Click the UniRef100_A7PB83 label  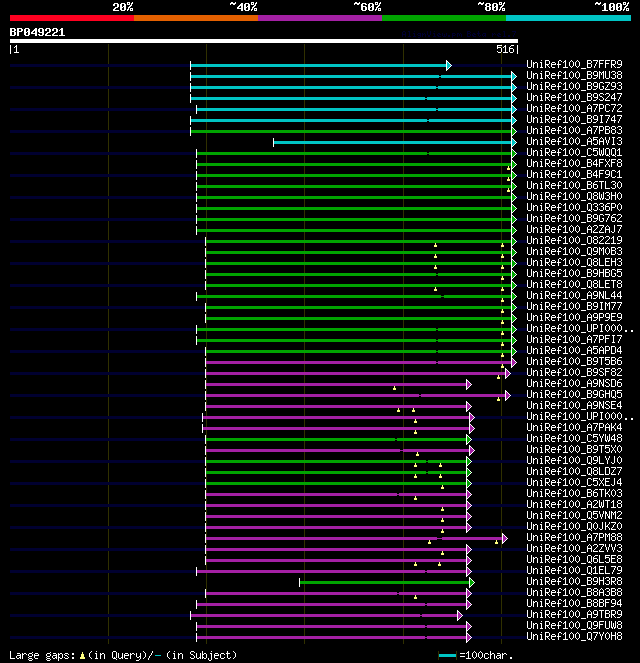574,130
